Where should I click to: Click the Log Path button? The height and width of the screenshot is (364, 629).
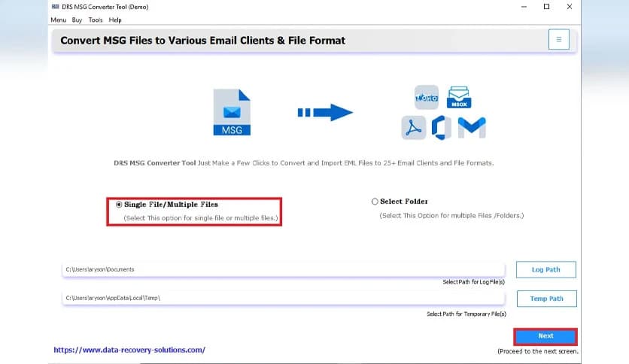point(546,269)
